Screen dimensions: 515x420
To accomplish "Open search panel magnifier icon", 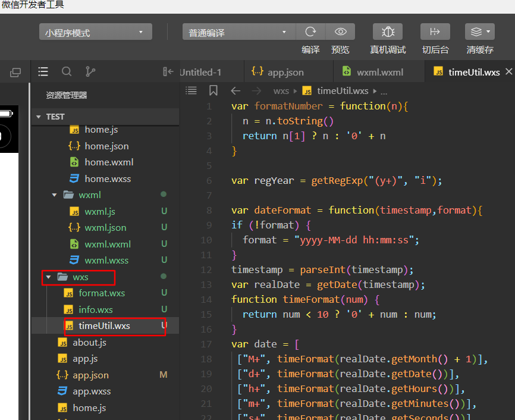I will click(x=67, y=72).
